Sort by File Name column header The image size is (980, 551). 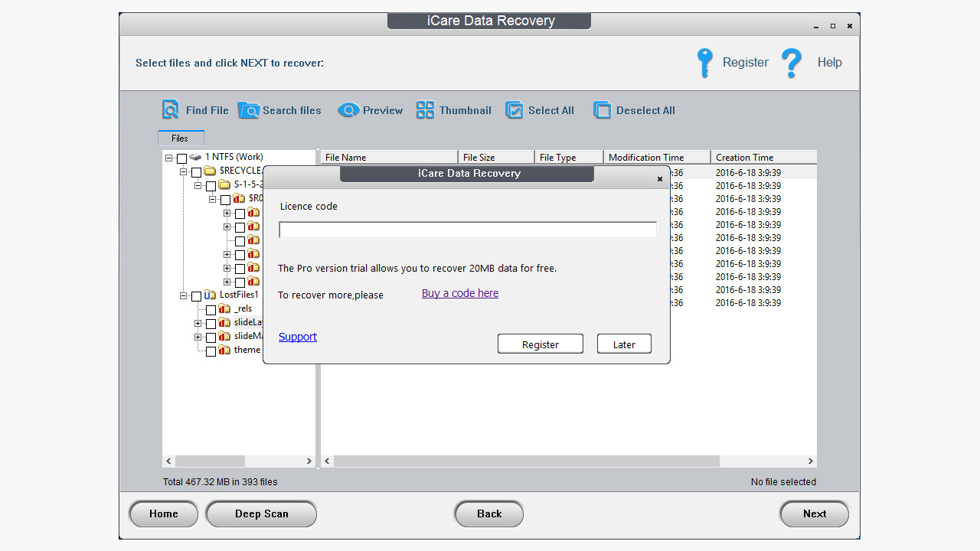[x=389, y=157]
